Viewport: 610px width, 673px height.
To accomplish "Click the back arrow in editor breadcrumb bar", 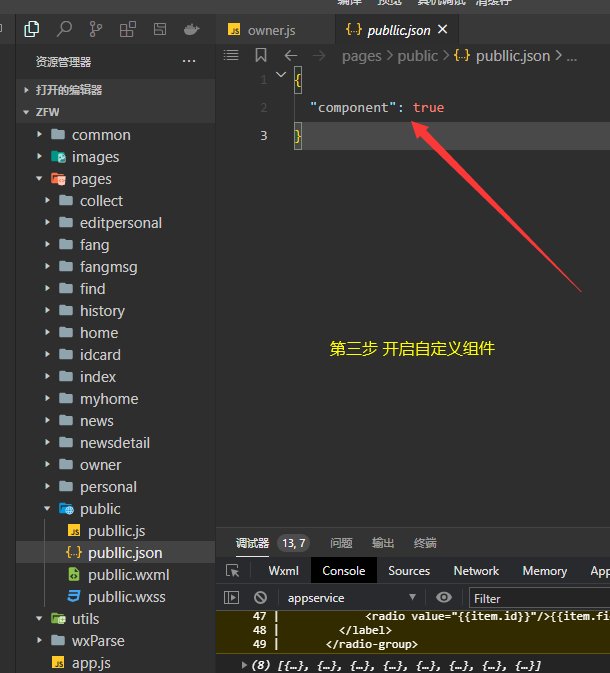I will coord(291,56).
